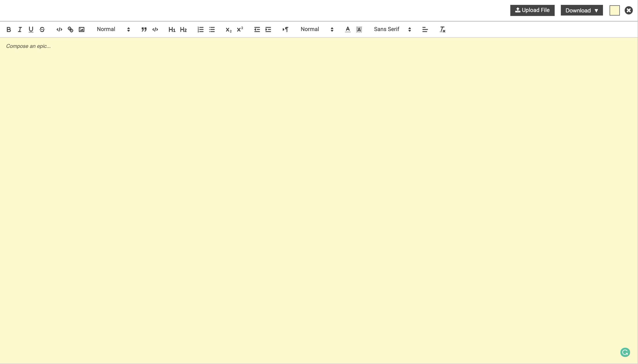Enable italic formatting
This screenshot has width=638, height=364.
click(19, 29)
